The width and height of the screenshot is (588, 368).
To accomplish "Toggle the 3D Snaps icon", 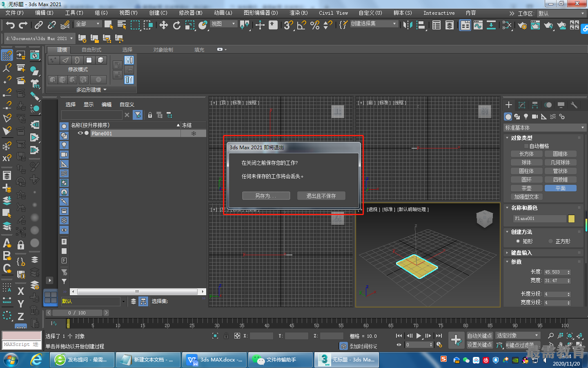I will (x=288, y=25).
